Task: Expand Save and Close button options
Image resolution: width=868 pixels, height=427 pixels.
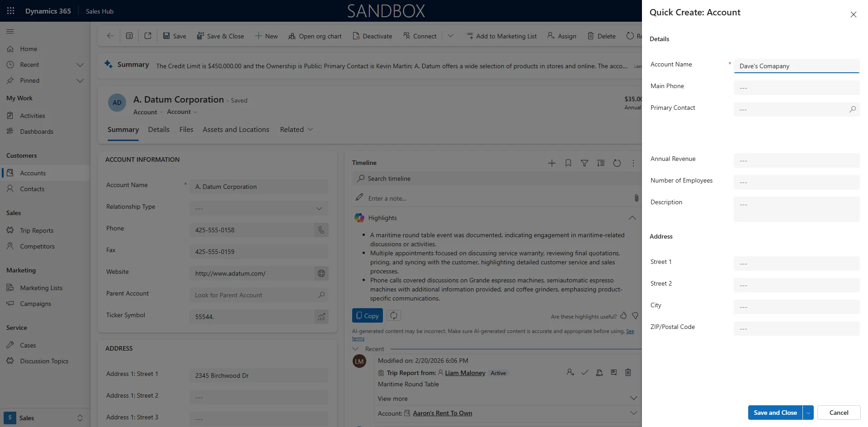Action: click(807, 413)
